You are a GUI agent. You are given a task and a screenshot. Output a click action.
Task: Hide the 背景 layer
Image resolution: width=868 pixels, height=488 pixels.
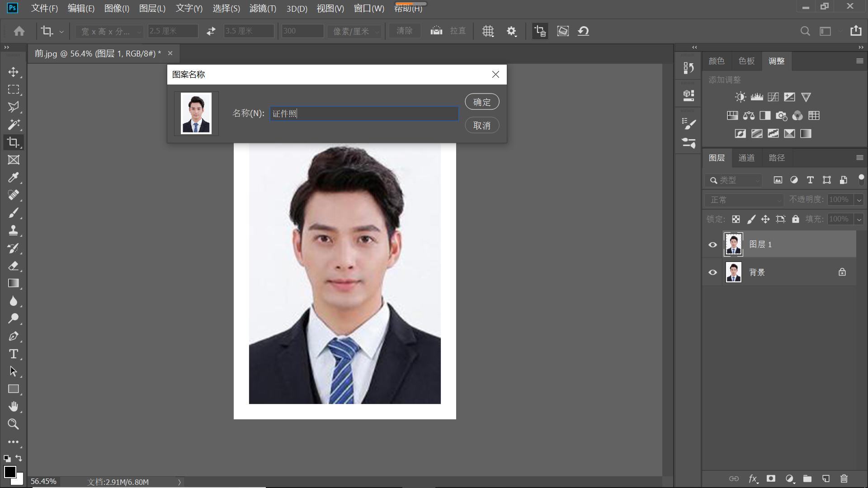tap(713, 272)
